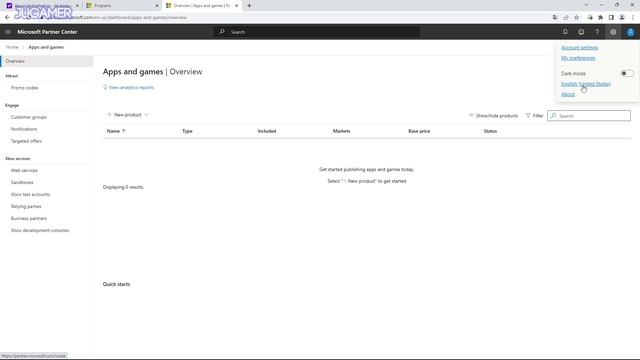Open Targeted offers in sidebar
Image resolution: width=640 pixels, height=360 pixels.
tap(27, 141)
